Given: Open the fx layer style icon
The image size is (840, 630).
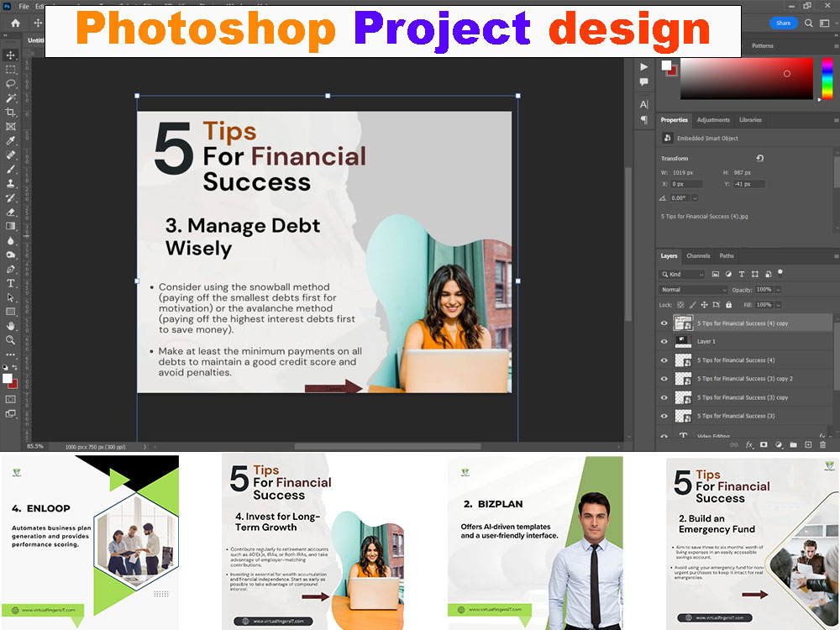Looking at the screenshot, I should click(x=749, y=444).
